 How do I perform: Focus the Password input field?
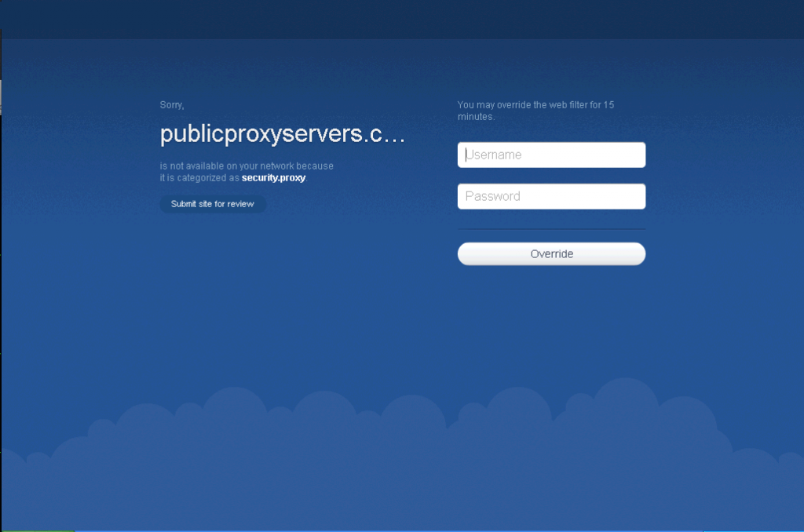coord(551,196)
